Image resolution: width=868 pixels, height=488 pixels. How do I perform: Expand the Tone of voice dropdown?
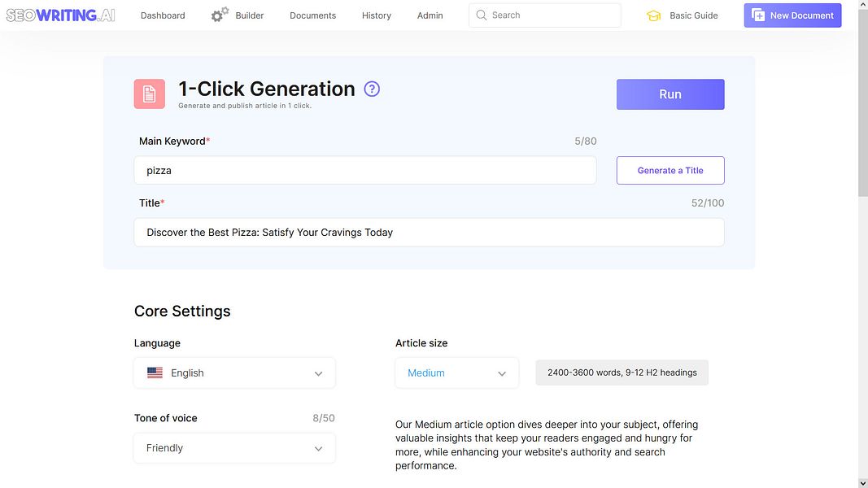tap(318, 448)
